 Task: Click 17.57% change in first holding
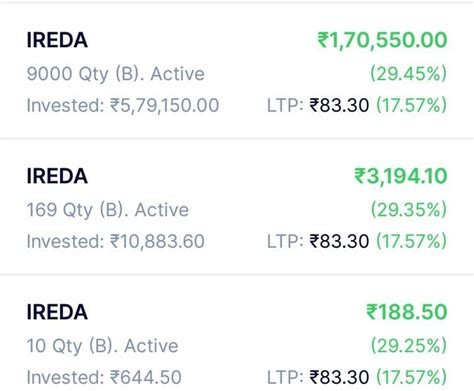click(x=411, y=105)
